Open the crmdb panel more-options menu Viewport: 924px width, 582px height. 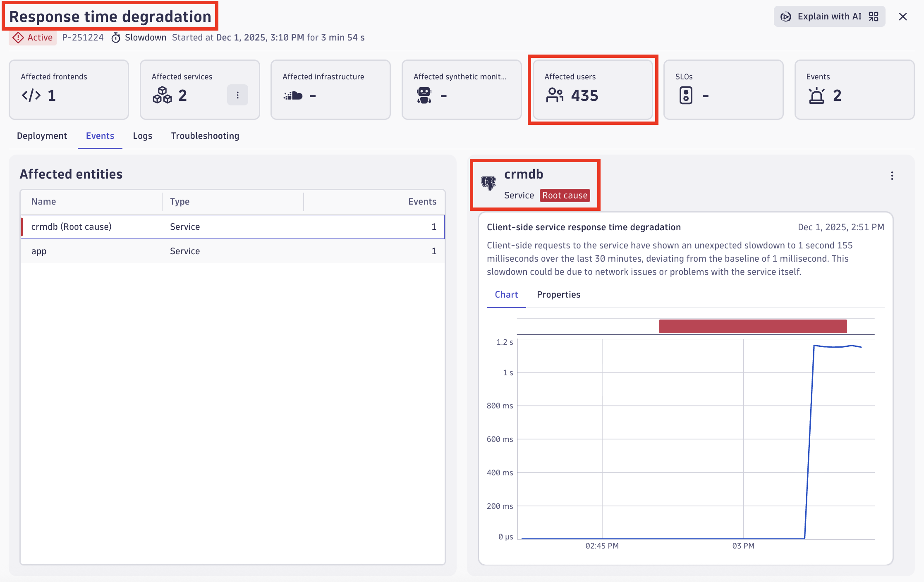tap(892, 176)
